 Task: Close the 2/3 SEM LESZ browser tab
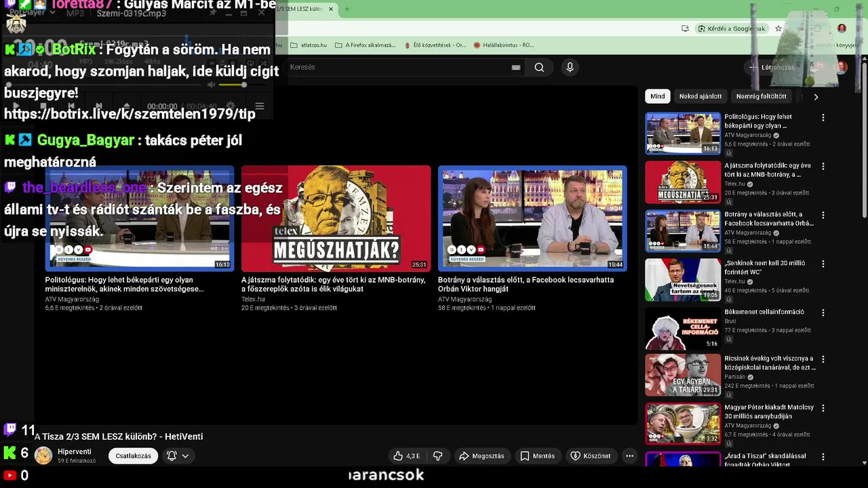pos(331,9)
